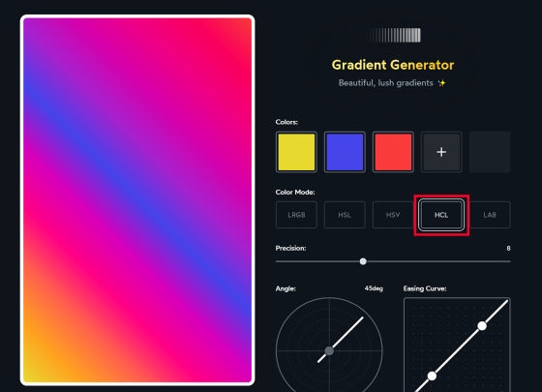Click the striped logo above the title
This screenshot has width=542, height=392.
tap(395, 35)
